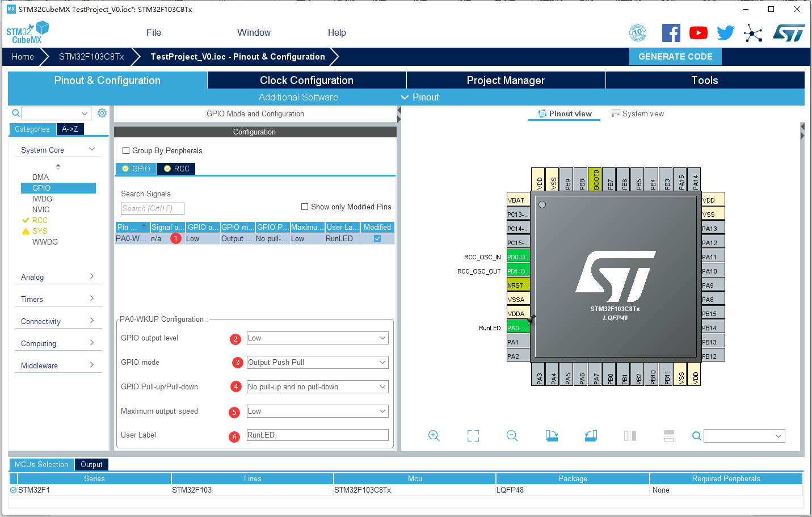Select SYS in the System Core list
The height and width of the screenshot is (517, 812).
point(40,231)
